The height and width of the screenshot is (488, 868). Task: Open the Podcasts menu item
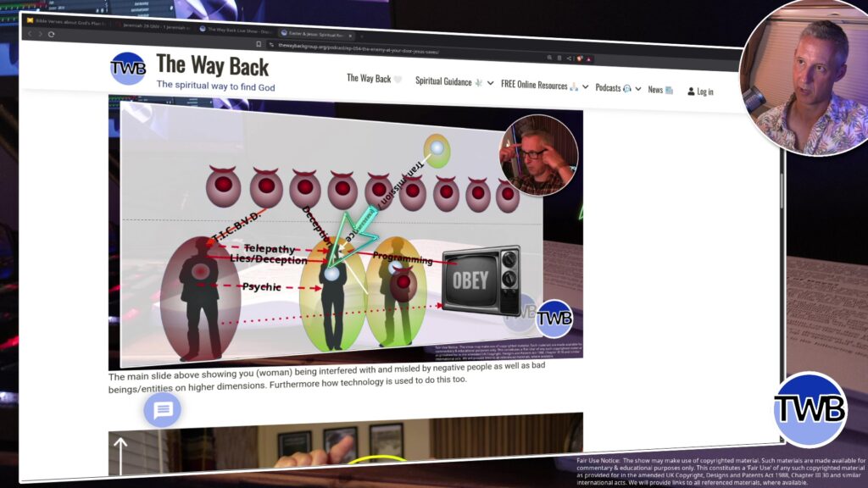pos(614,88)
